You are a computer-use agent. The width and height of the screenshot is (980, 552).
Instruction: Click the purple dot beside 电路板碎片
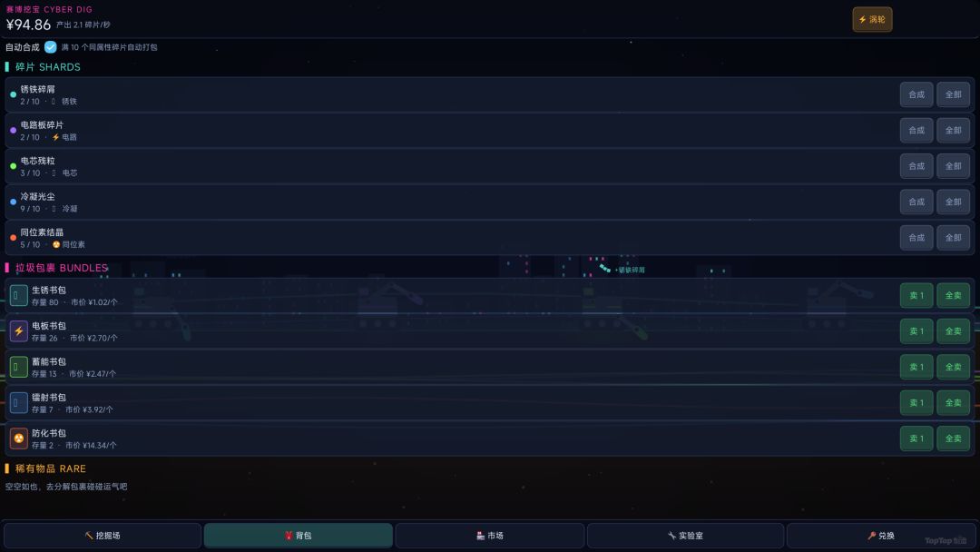tap(13, 130)
